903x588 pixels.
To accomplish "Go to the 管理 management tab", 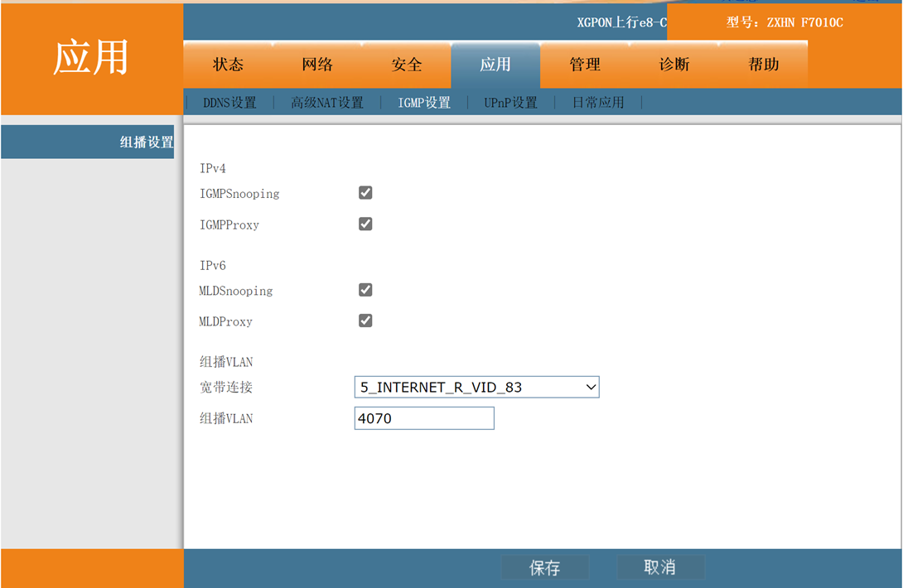I will (x=585, y=65).
